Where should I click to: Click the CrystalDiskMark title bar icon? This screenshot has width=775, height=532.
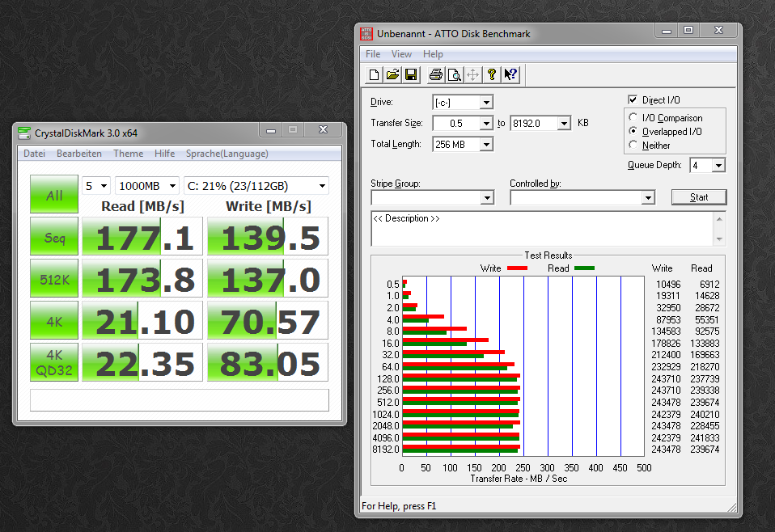pyautogui.click(x=23, y=133)
